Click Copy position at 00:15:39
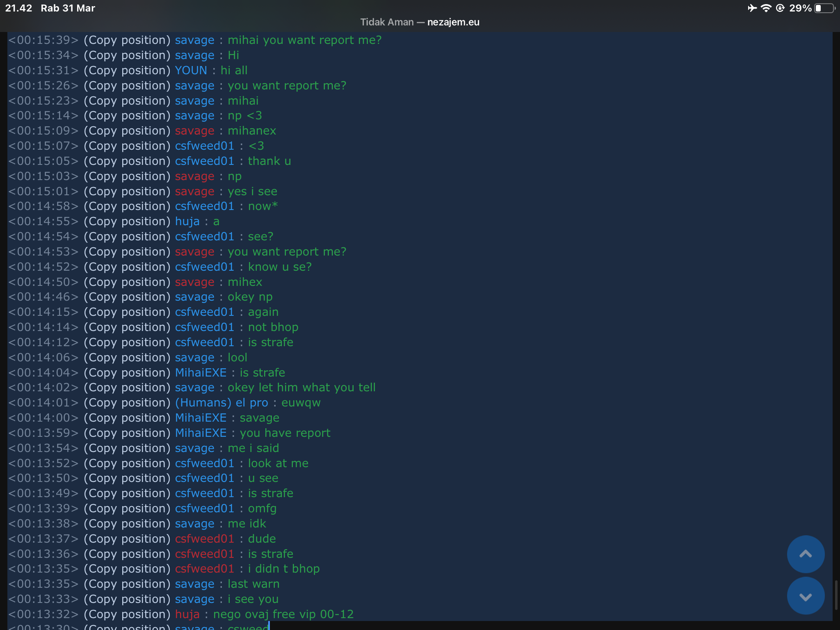 click(x=127, y=40)
